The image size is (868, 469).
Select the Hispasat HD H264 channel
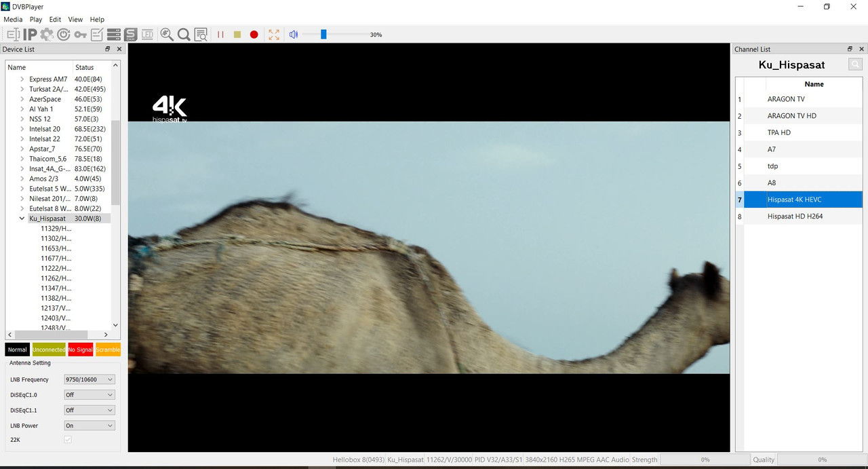tap(803, 216)
